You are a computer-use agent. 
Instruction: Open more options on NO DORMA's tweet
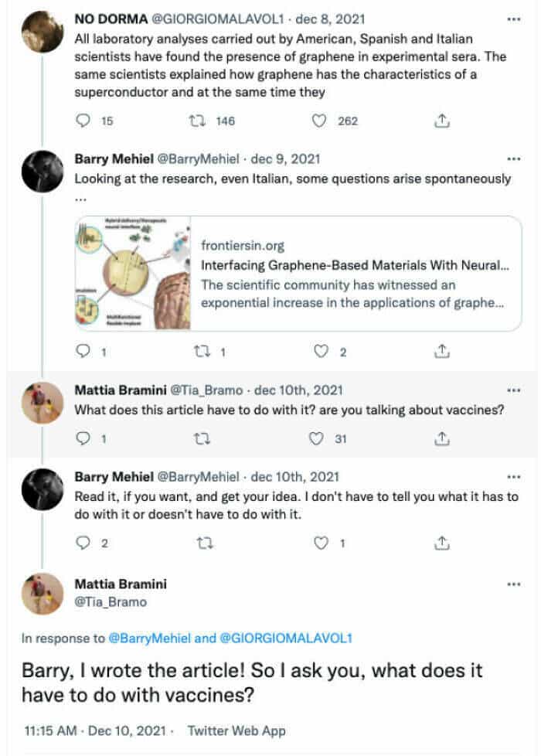pyautogui.click(x=514, y=17)
